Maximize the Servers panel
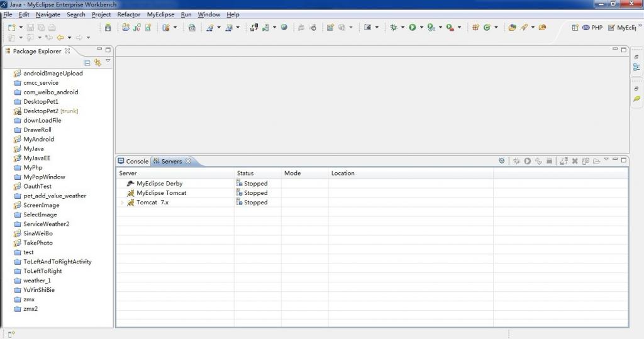 [x=623, y=160]
